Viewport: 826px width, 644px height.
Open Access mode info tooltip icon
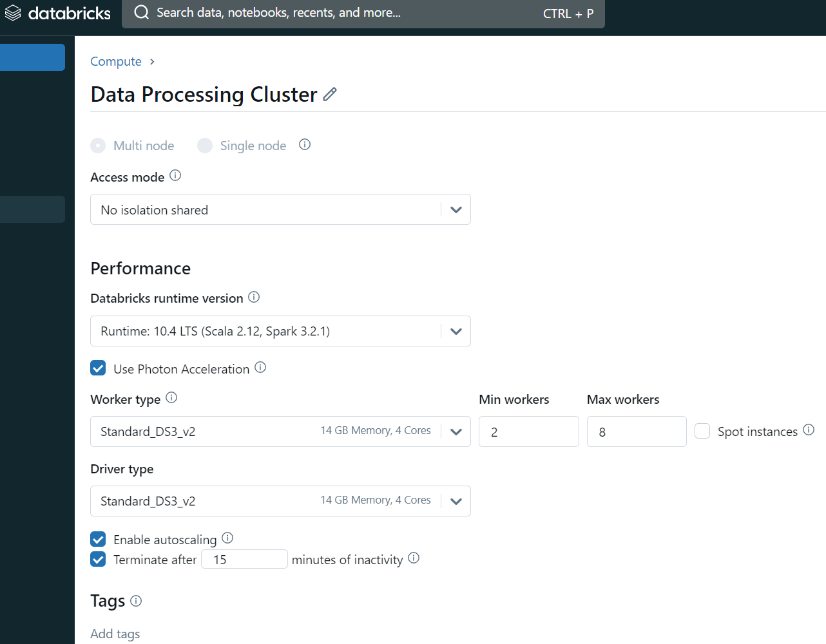tap(175, 175)
